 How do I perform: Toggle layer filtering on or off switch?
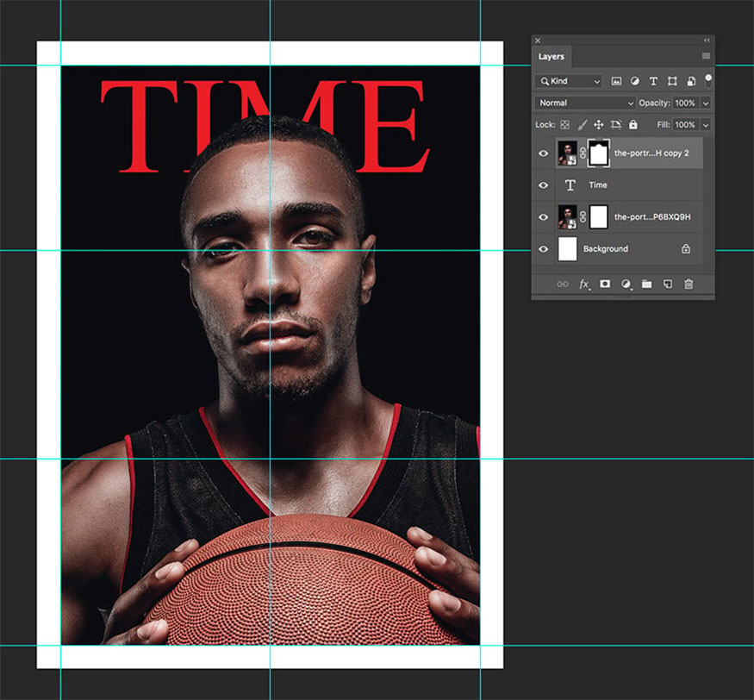(x=708, y=80)
